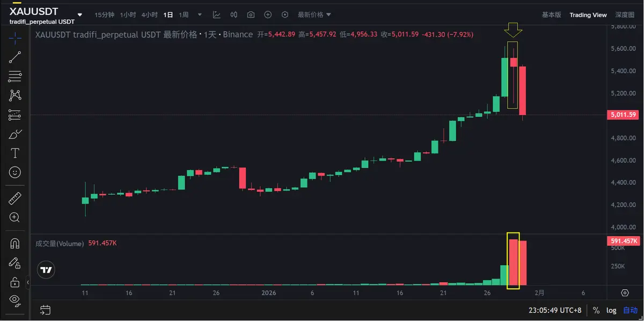644x321 pixels.
Task: Click the plus circle compare icon
Action: 268,15
